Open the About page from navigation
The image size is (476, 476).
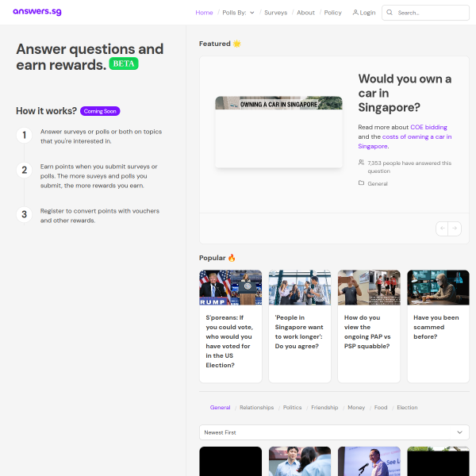[x=305, y=13]
